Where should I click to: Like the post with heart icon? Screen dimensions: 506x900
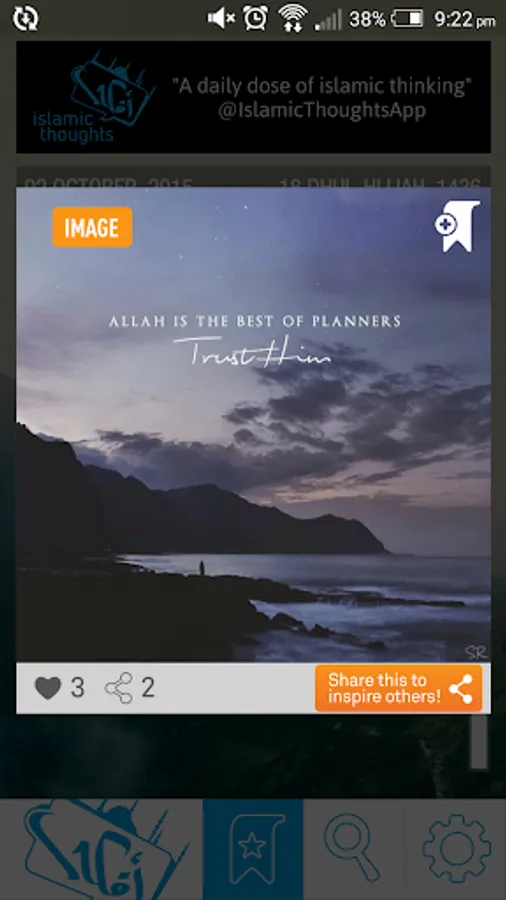48,688
